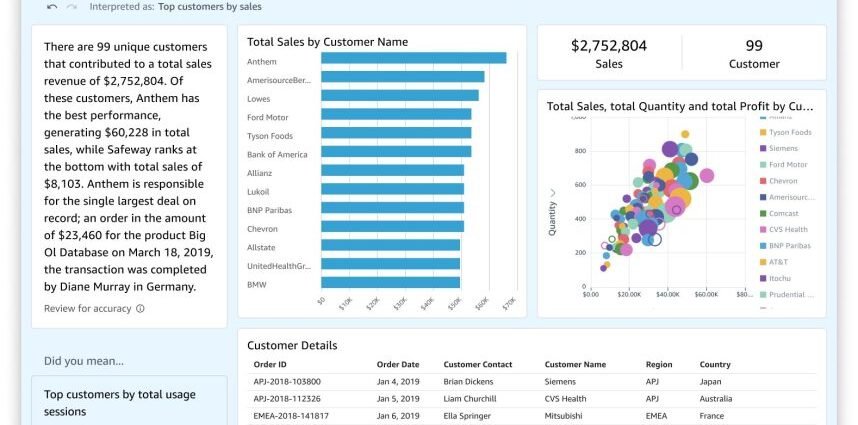Image resolution: width=858 pixels, height=425 pixels.
Task: Select the UnitedHealthGr... axis label
Action: (x=279, y=266)
